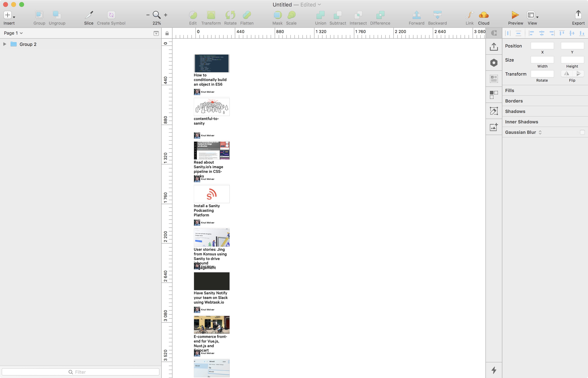588x378 pixels.
Task: Click the lightning bolt plugin icon
Action: click(494, 370)
